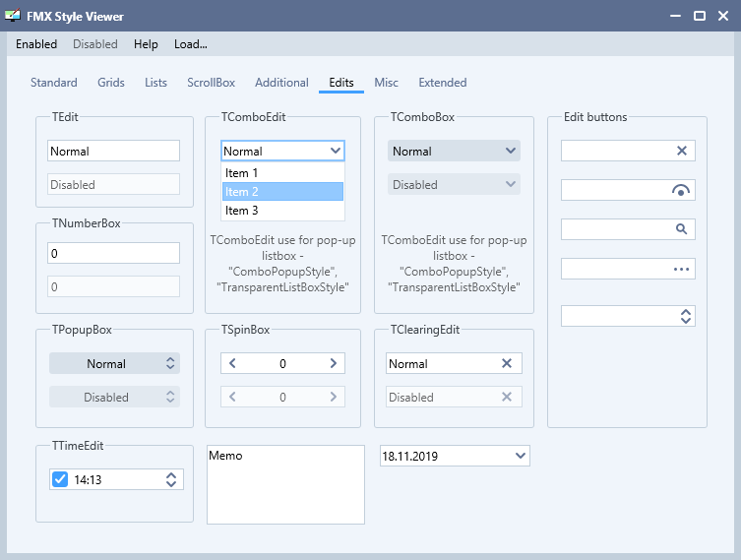Click the Disabled TComboBox dropdown

[454, 184]
